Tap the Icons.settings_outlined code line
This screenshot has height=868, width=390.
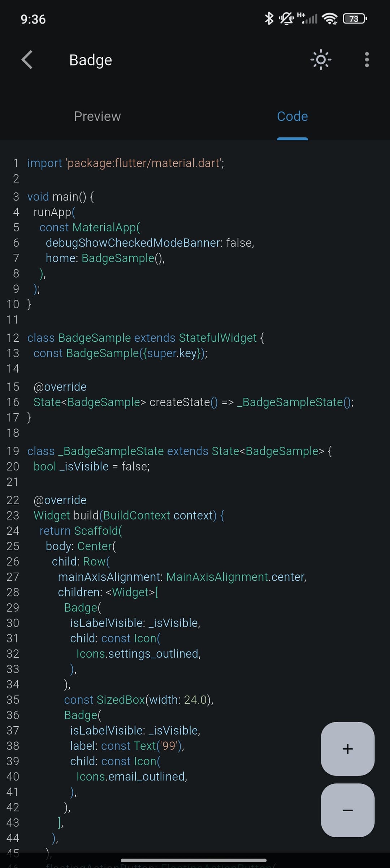(138, 654)
